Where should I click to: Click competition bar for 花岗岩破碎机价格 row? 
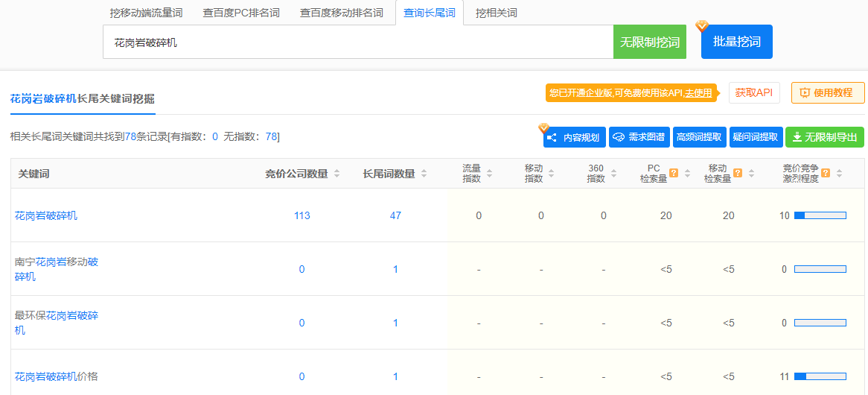point(820,376)
